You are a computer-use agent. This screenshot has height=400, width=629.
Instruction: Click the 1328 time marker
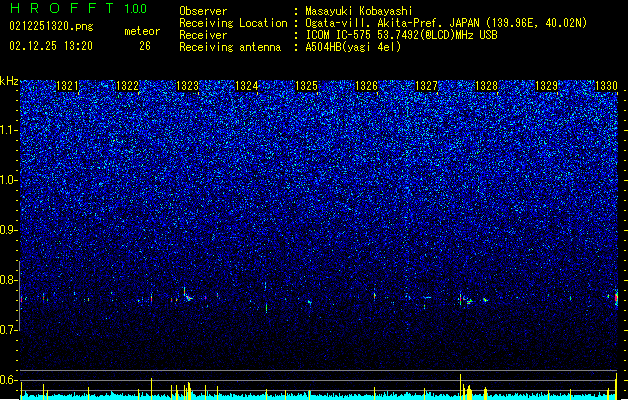point(486,86)
